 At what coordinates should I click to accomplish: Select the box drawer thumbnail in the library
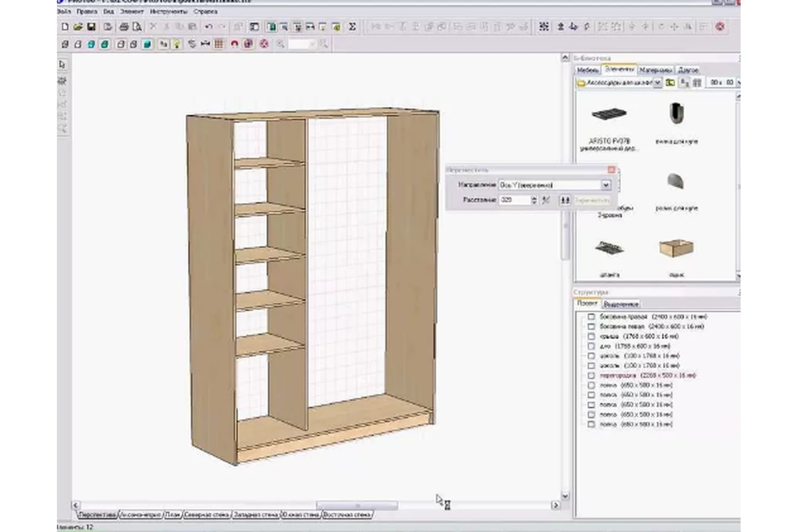point(676,249)
